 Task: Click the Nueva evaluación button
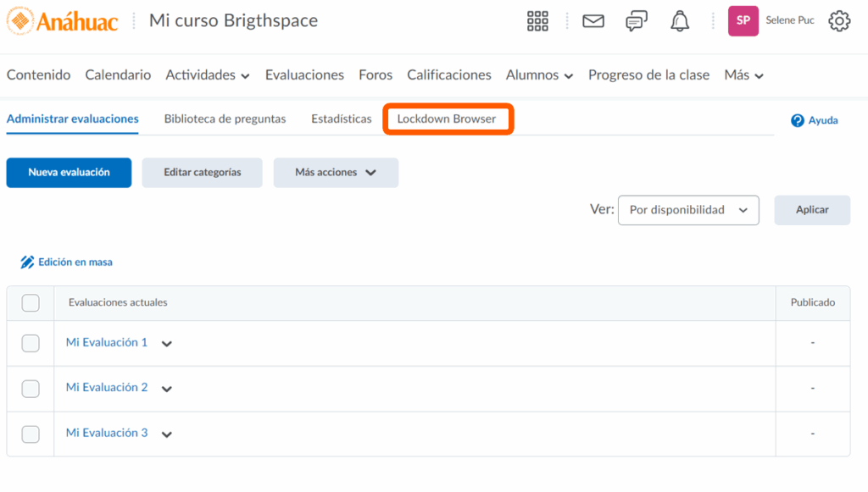coord(69,173)
